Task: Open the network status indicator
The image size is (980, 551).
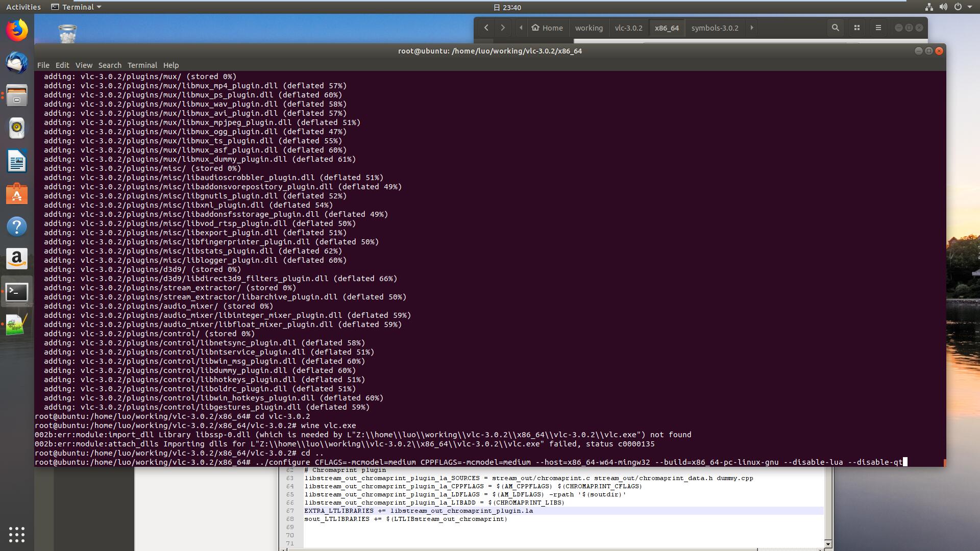Action: tap(929, 7)
